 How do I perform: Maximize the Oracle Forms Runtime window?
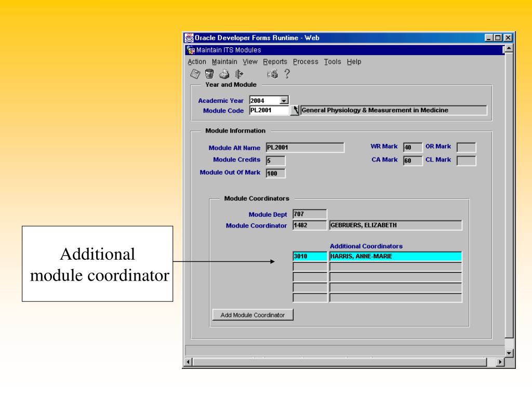pyautogui.click(x=498, y=37)
